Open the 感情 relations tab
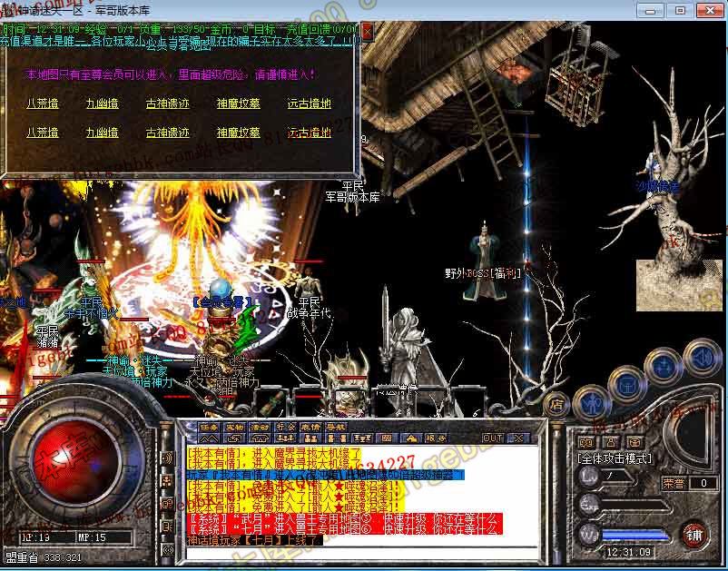This screenshot has width=728, height=571. (310, 427)
